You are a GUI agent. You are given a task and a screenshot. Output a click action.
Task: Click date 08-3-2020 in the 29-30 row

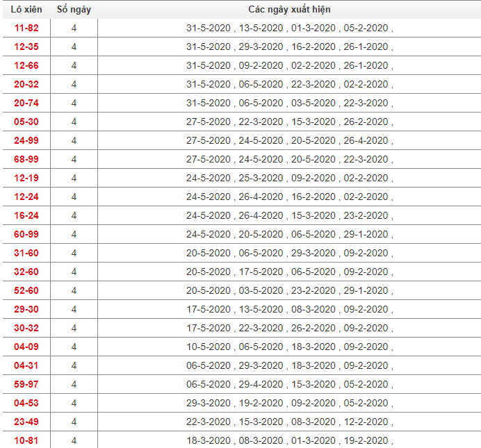click(x=313, y=309)
